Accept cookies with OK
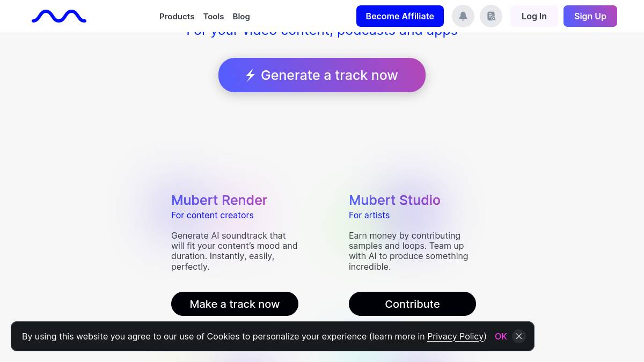Screen dimensions: 644x362 pyautogui.click(x=501, y=336)
